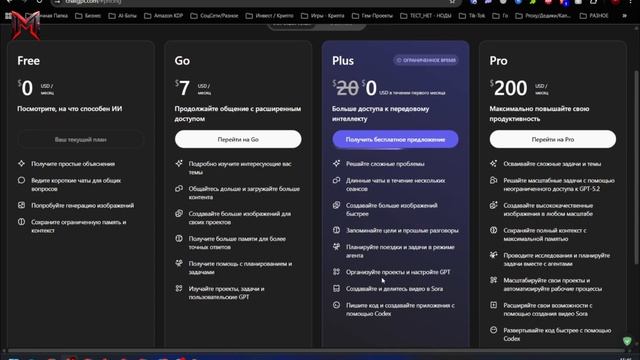
Task: Click icon beside 'Решайте масштабные задачи'
Action: 493,180
